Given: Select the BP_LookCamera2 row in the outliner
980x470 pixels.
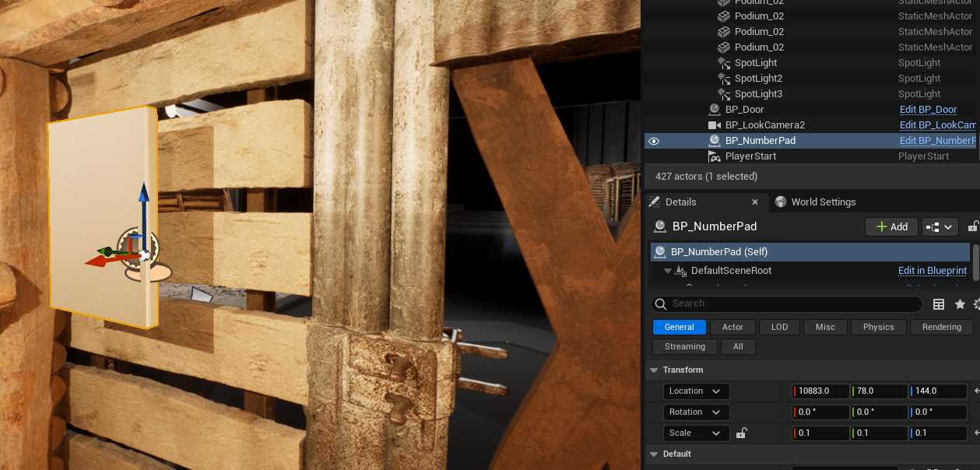Looking at the screenshot, I should click(810, 125).
